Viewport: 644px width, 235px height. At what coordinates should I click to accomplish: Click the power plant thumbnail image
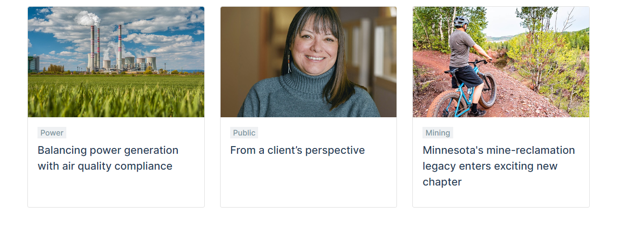(x=116, y=62)
